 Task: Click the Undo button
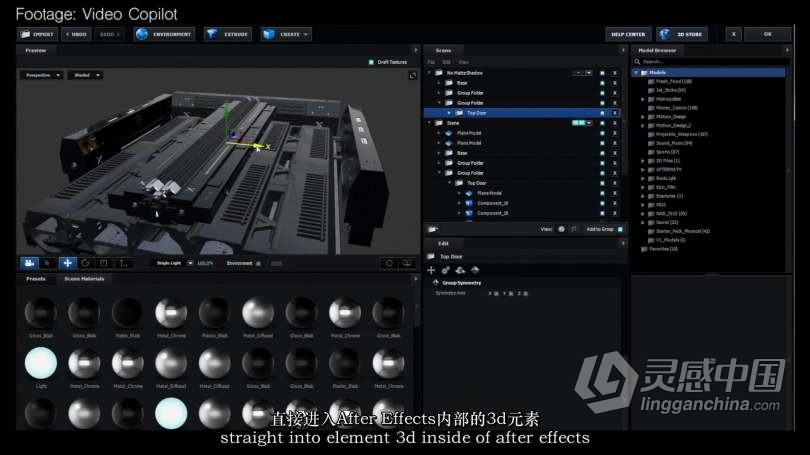pyautogui.click(x=76, y=34)
